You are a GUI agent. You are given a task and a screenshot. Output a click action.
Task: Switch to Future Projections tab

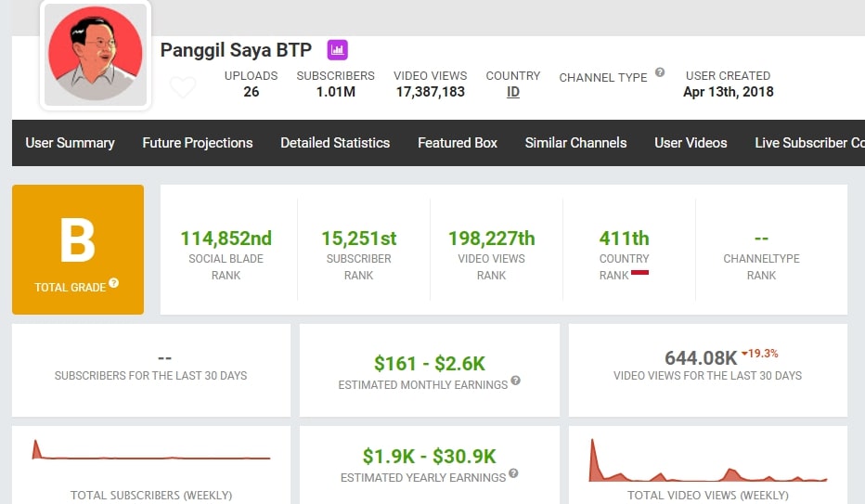point(198,143)
